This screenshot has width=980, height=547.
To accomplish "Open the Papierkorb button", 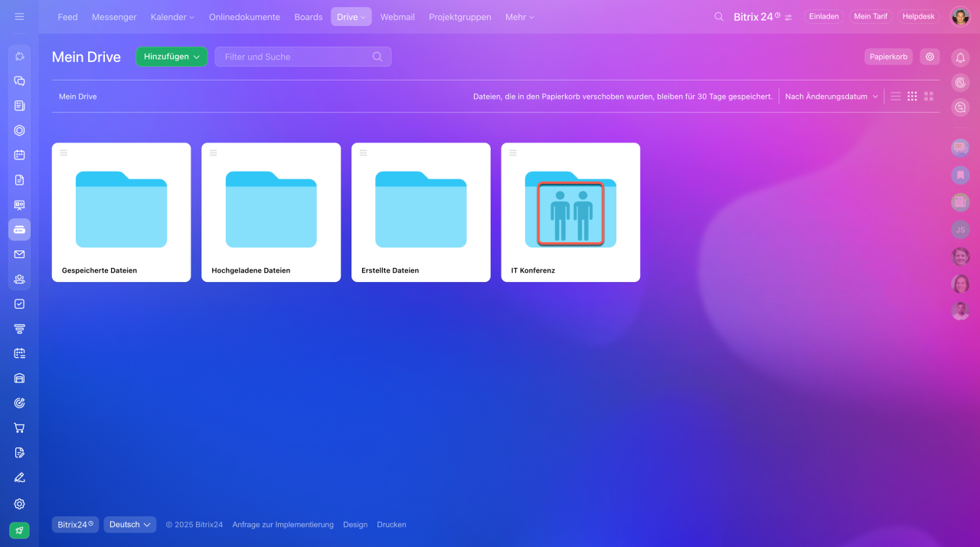I will pyautogui.click(x=889, y=57).
